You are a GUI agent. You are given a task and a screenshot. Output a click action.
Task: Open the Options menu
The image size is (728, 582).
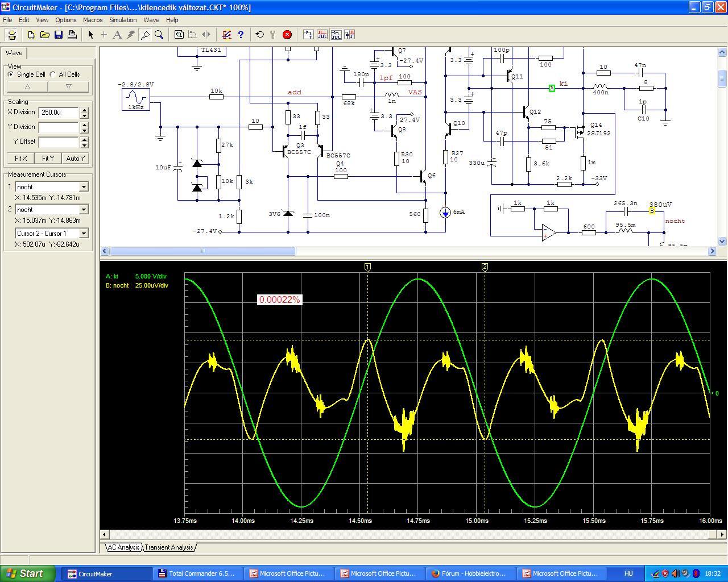pos(66,20)
